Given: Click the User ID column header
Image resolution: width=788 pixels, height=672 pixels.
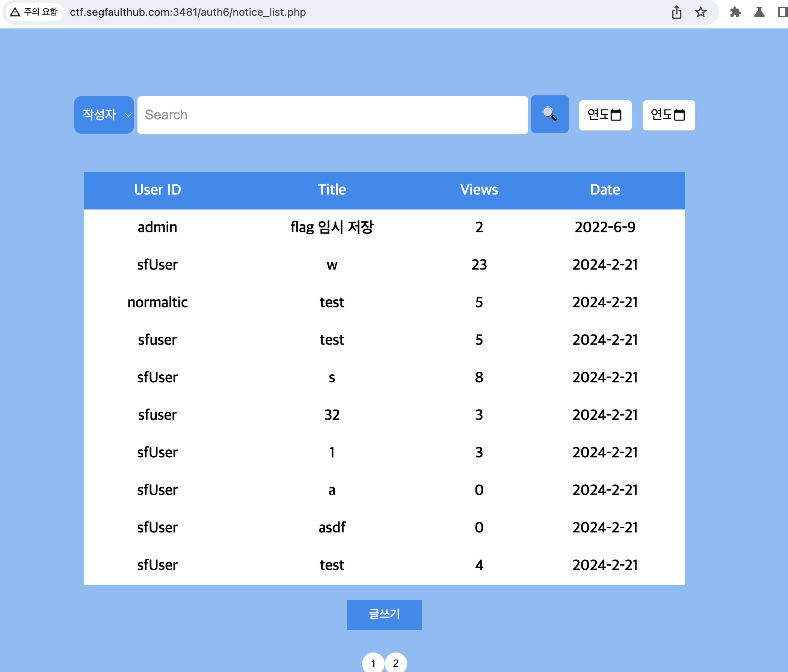Looking at the screenshot, I should point(157,190).
